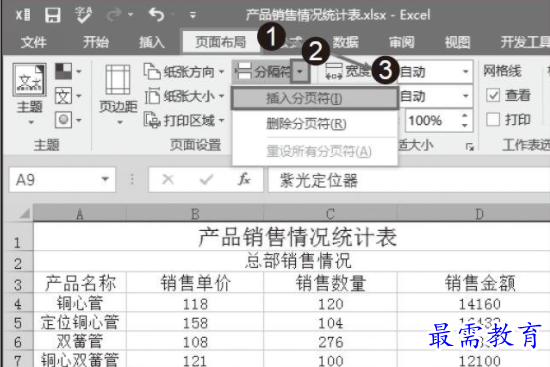This screenshot has height=367, width=550.
Task: Cancel the entry with the X formula bar icon
Action: pos(168,180)
